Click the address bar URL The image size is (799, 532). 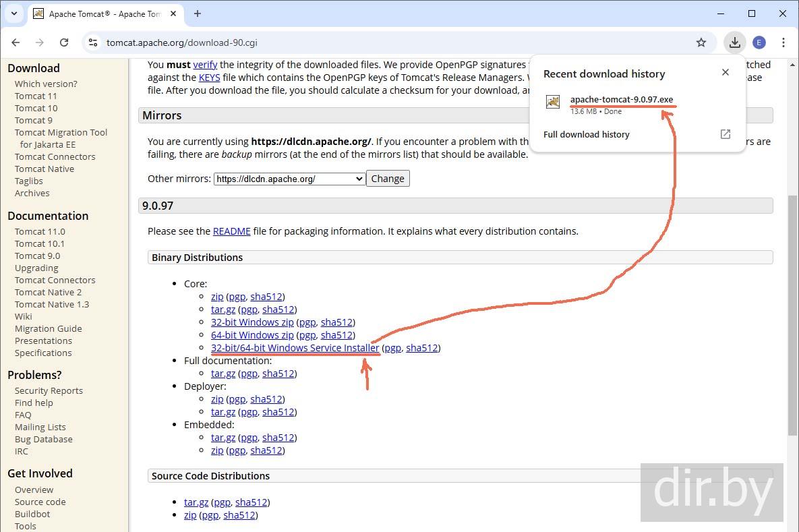point(181,42)
